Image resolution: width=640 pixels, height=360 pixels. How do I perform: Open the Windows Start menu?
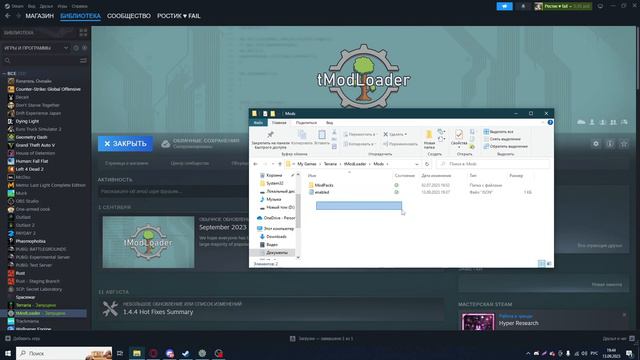8,353
